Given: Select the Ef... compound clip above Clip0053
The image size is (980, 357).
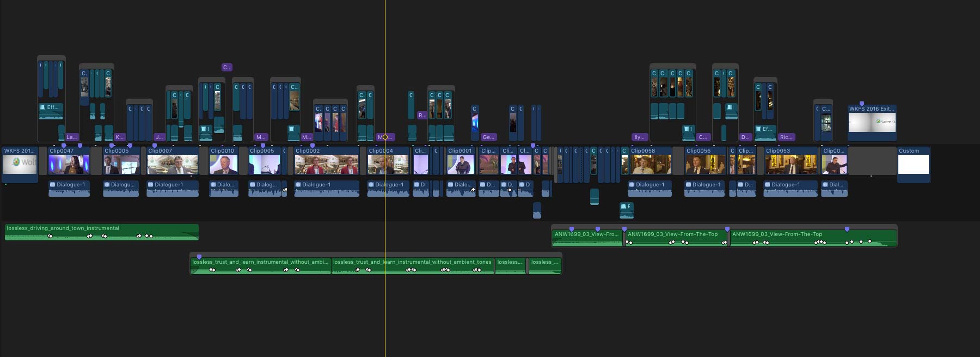Looking at the screenshot, I should 765,132.
